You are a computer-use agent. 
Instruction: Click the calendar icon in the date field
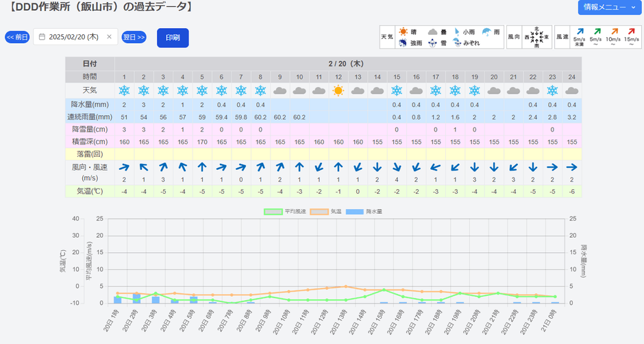(42, 37)
